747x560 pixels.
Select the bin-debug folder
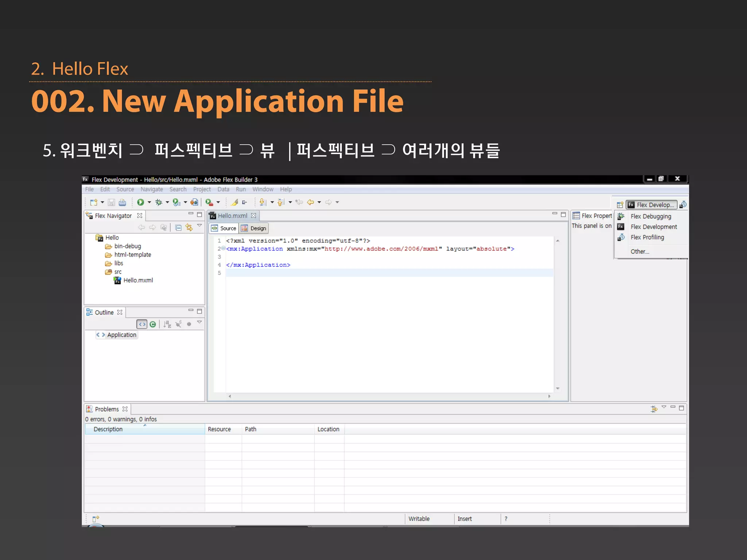123,246
